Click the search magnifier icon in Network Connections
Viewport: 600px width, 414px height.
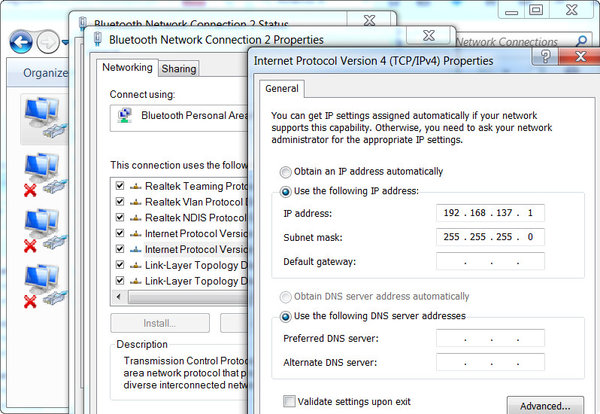582,41
